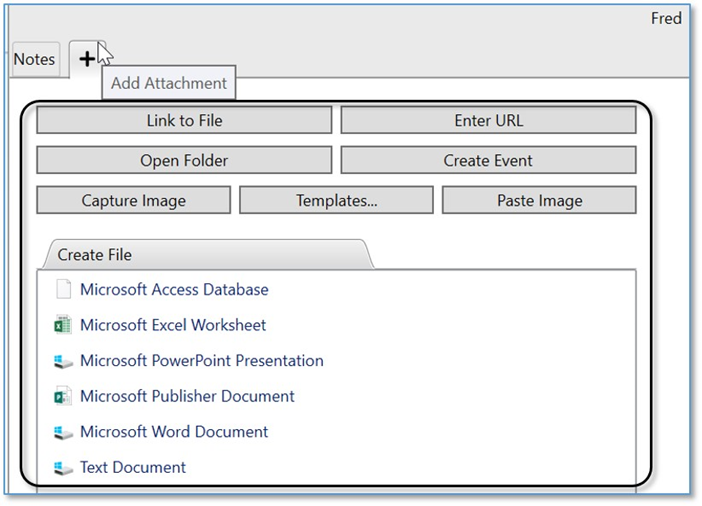Click the Publisher Document icon

(x=63, y=396)
